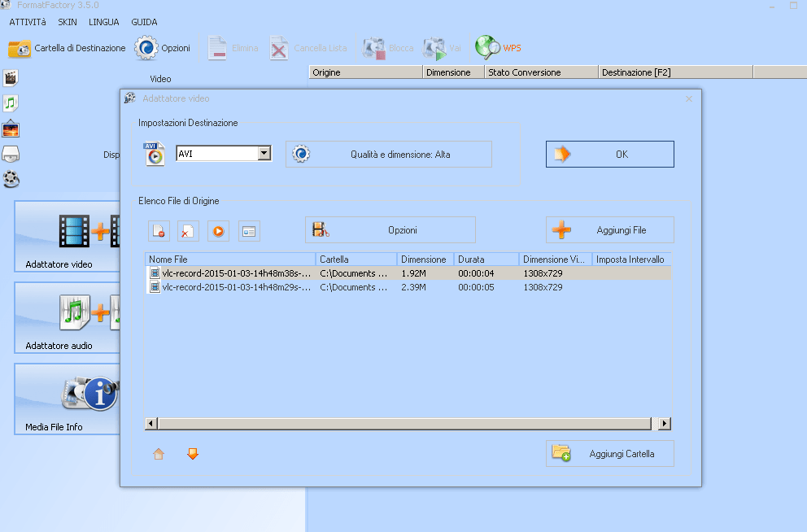Open file properties with the info icon
The height and width of the screenshot is (532, 807).
(x=248, y=231)
